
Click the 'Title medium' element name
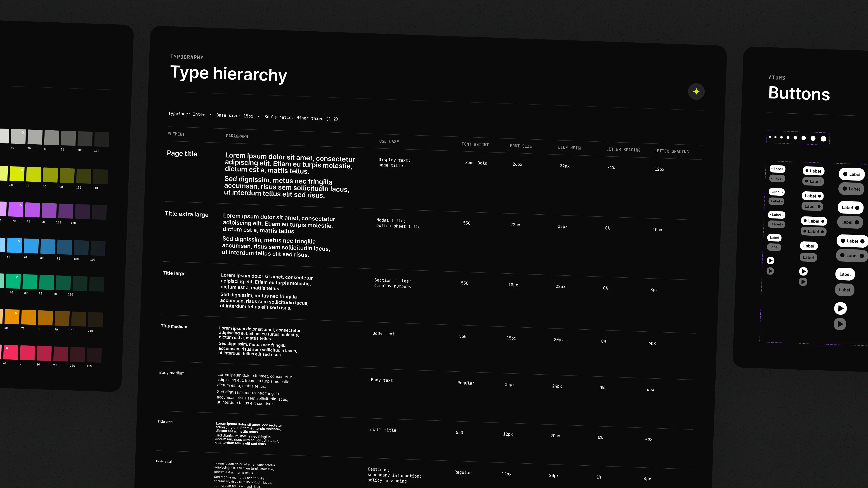pyautogui.click(x=174, y=326)
